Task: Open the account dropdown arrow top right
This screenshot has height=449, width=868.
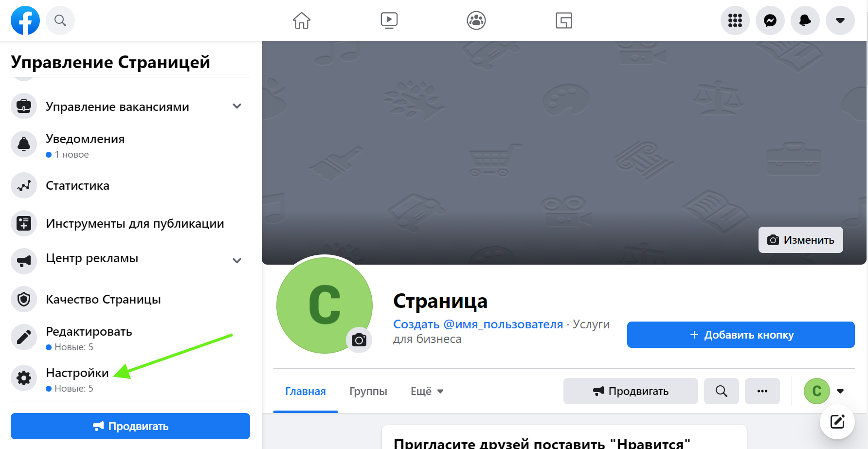Action: [x=840, y=20]
